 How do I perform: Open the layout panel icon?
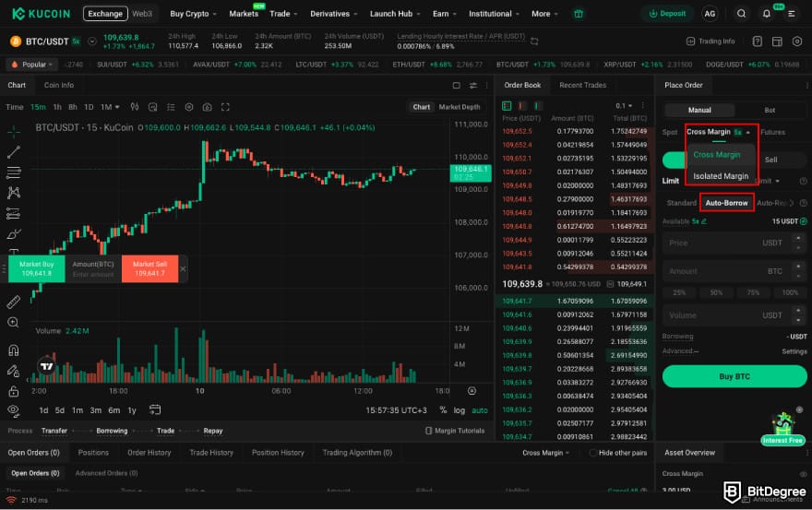coord(777,42)
